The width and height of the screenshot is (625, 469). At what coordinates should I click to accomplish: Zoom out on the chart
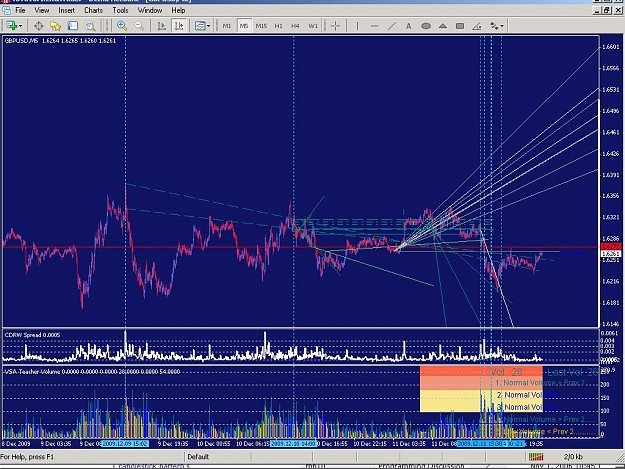coord(139,26)
